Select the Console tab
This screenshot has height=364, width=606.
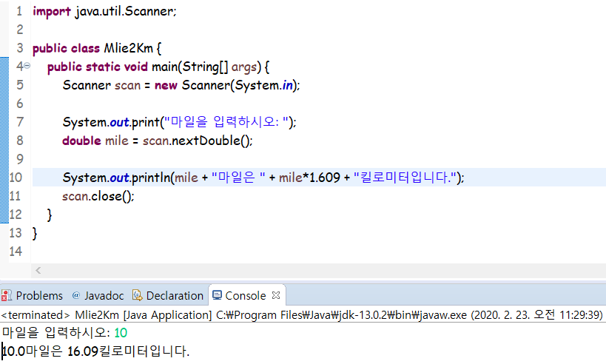[x=246, y=296]
